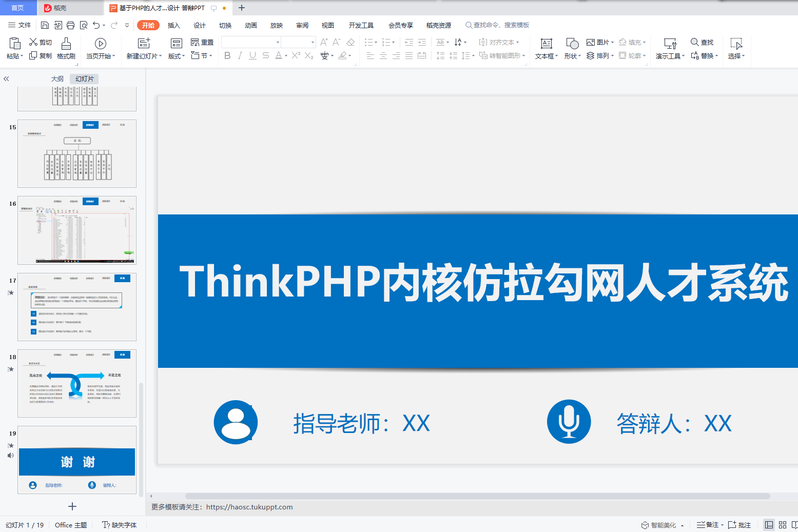Click the Text Box (文本框) icon
Viewport: 798px width, 532px height.
pyautogui.click(x=547, y=43)
